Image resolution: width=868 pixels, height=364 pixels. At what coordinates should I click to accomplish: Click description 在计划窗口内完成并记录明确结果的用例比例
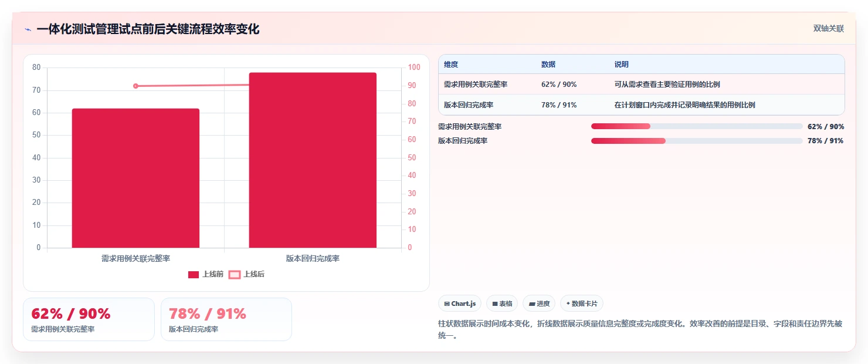(684, 105)
